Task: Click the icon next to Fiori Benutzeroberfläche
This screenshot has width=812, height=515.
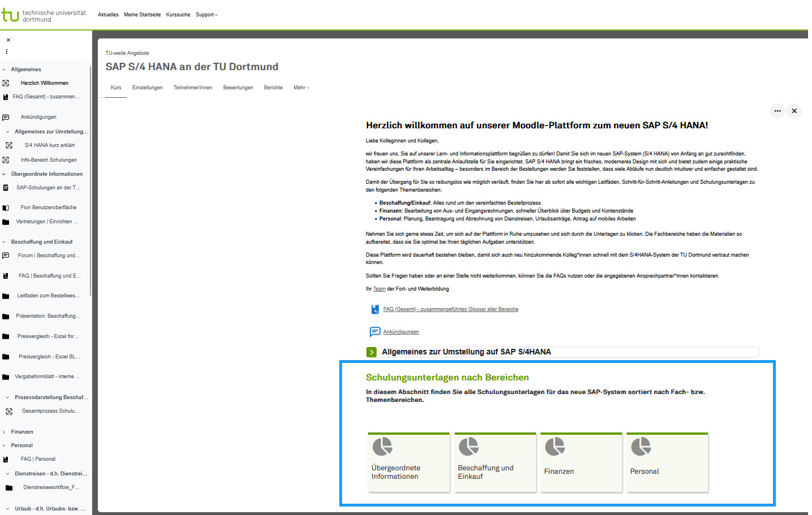Action: [x=6, y=208]
